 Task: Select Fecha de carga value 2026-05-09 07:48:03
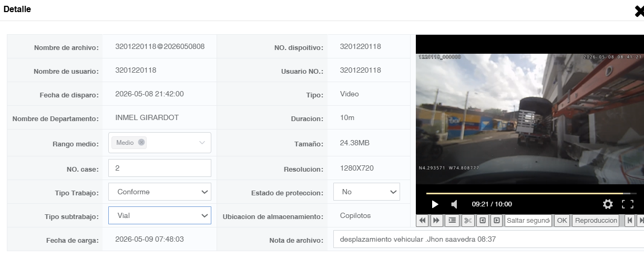(149, 239)
